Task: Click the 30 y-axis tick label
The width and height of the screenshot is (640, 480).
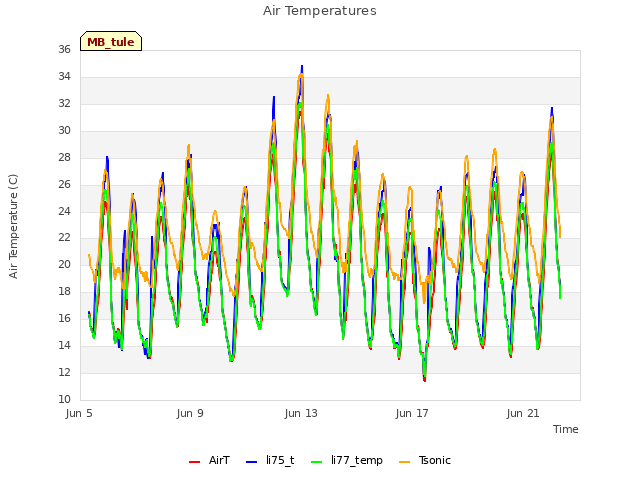Action: 64,130
